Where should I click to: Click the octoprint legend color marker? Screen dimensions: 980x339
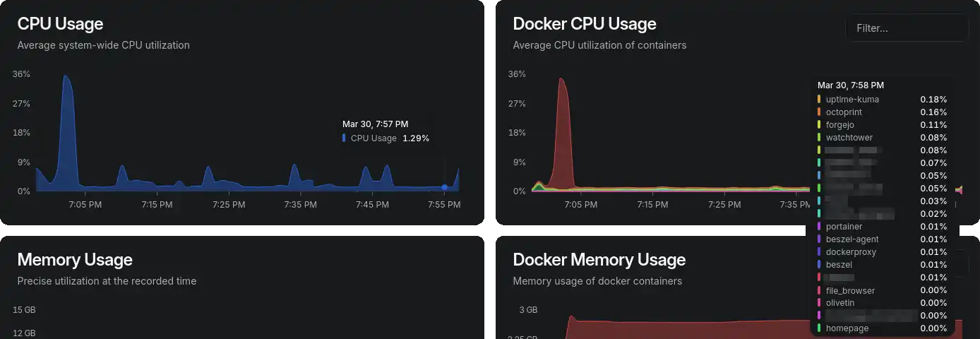[x=819, y=112]
